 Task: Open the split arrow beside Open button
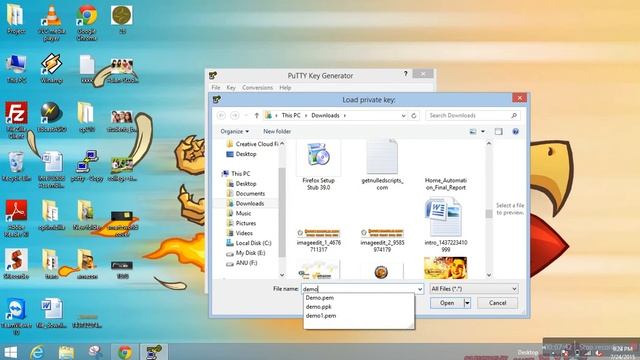click(x=467, y=303)
